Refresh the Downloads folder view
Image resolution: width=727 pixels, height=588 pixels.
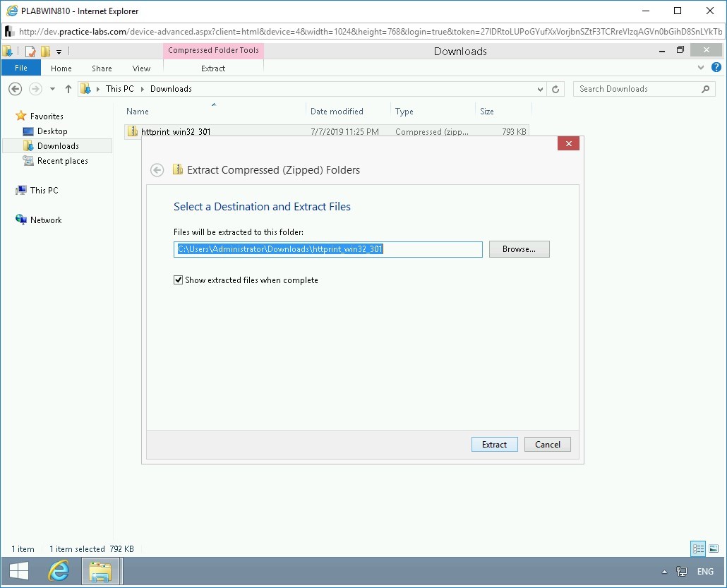[x=556, y=89]
